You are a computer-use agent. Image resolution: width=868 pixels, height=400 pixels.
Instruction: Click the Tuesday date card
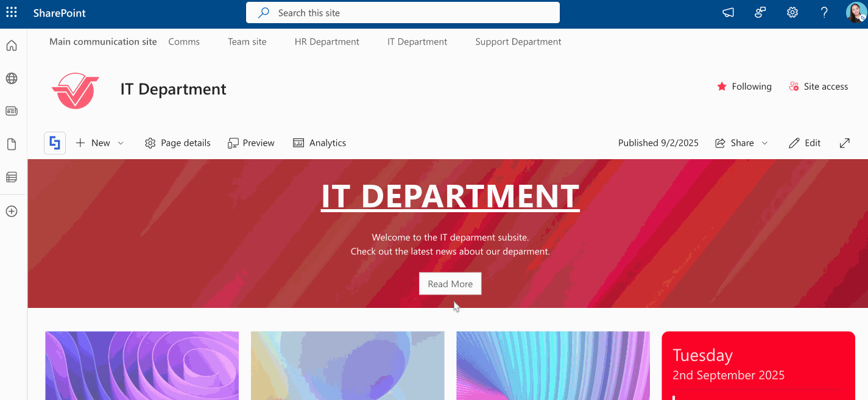click(x=758, y=365)
